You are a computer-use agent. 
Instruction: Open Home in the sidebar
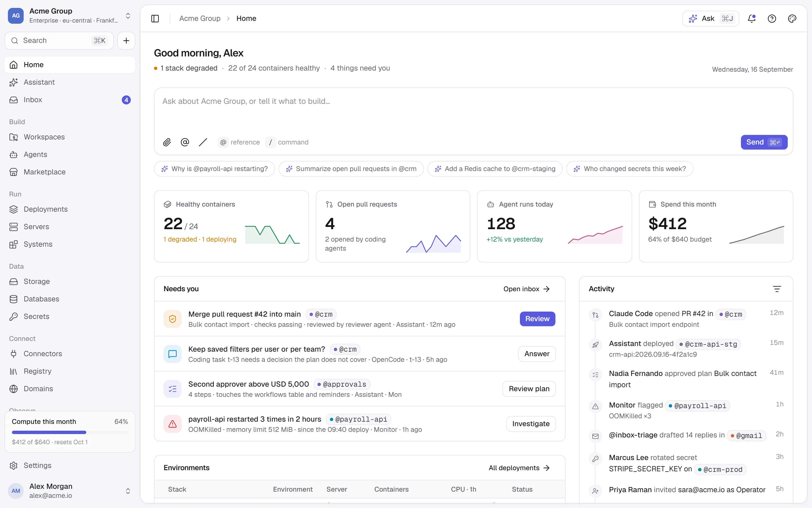[70, 65]
